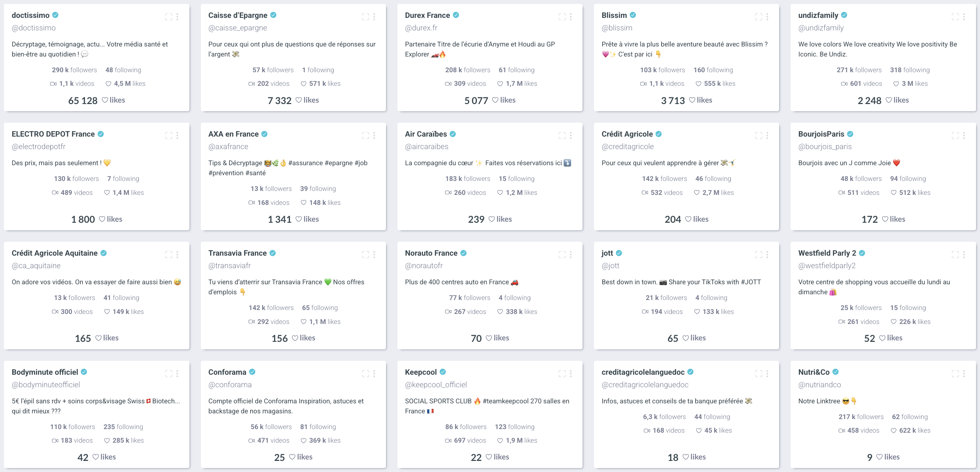
Task: Click the verified badge next to Durex France
Action: pos(456,15)
